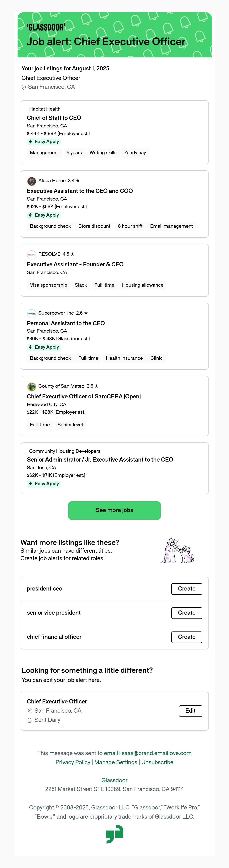Image resolution: width=229 pixels, height=868 pixels.
Task: Click the RESOLVE company logo
Action: pos(32,254)
